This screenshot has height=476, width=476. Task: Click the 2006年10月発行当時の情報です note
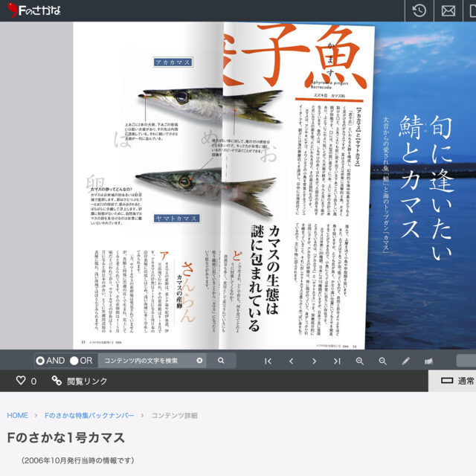point(78,460)
